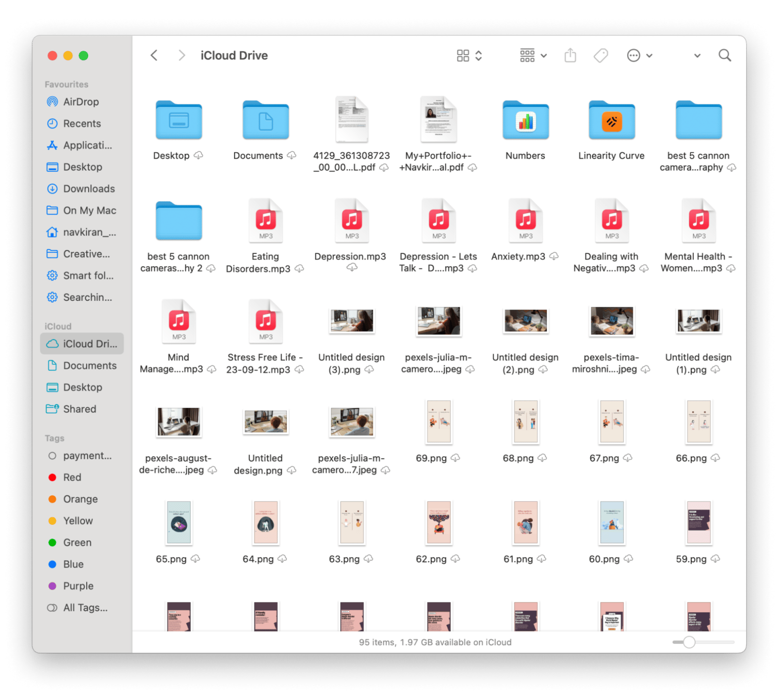
Task: Select Untitled design (3).png thumbnail
Action: pyautogui.click(x=352, y=321)
